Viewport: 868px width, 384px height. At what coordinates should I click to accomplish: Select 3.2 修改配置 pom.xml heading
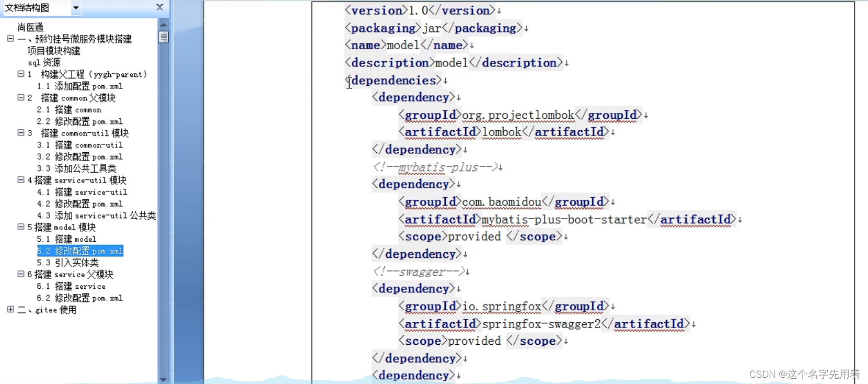(80, 157)
